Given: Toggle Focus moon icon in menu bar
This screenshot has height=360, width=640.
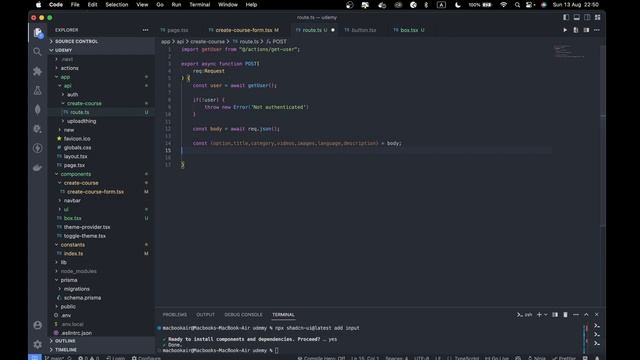Looking at the screenshot, I should [x=458, y=5].
